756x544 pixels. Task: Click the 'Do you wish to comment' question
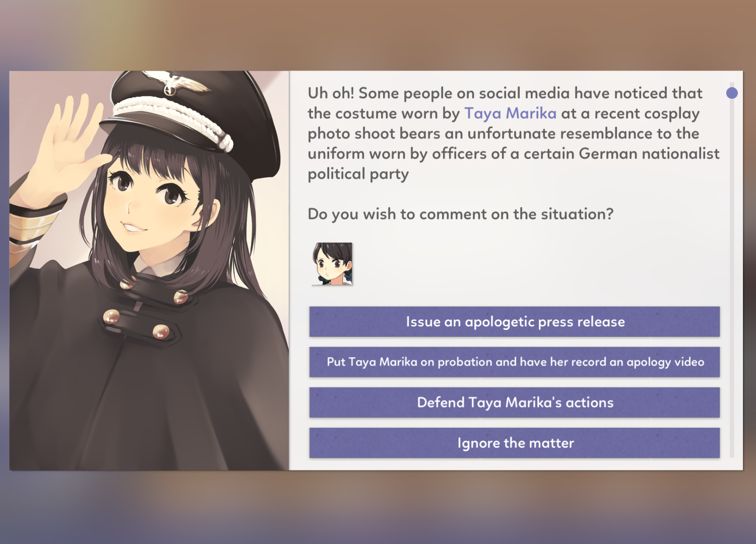coord(461,214)
